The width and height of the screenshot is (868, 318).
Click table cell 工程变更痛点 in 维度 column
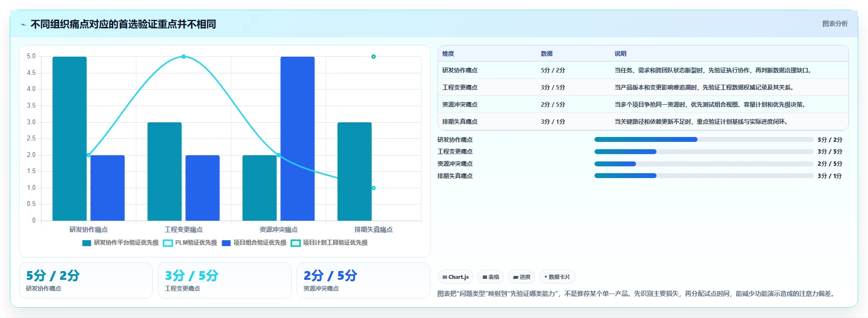[x=460, y=88]
